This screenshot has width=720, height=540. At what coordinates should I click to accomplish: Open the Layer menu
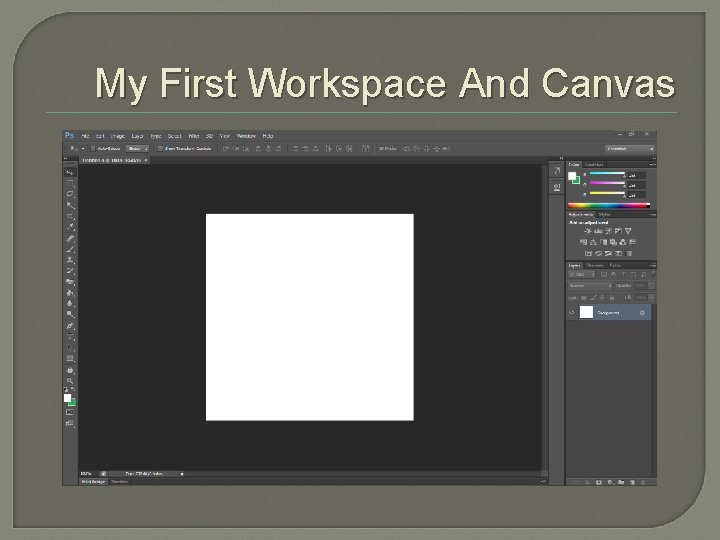137,136
